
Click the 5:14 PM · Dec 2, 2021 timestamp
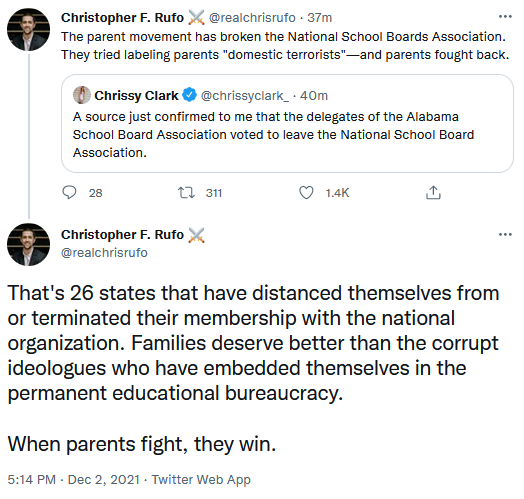[74, 480]
